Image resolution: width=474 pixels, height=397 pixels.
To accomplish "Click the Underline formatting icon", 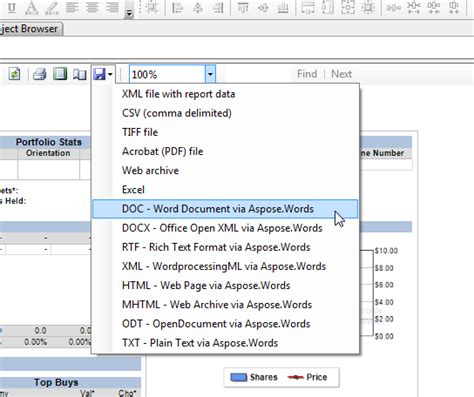I will (x=12, y=8).
